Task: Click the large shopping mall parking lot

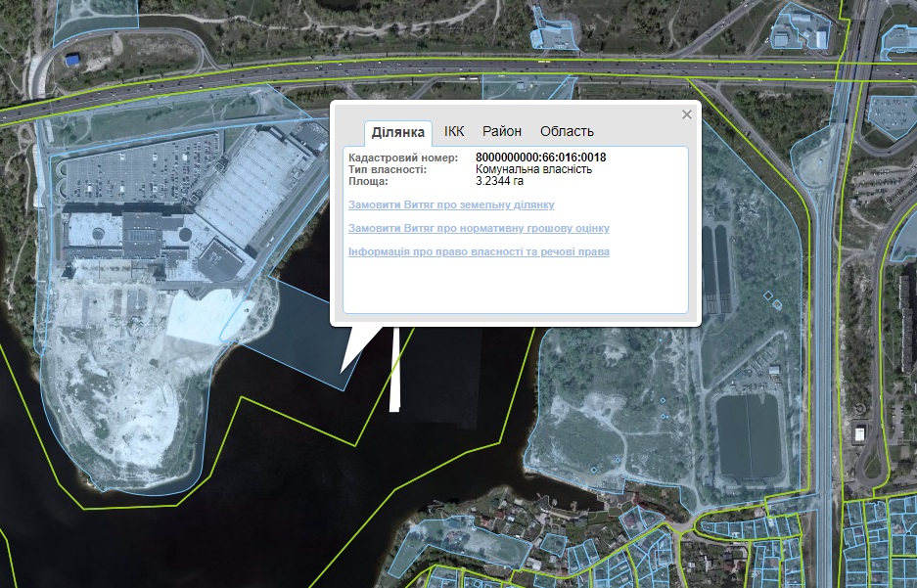Action: (x=137, y=176)
